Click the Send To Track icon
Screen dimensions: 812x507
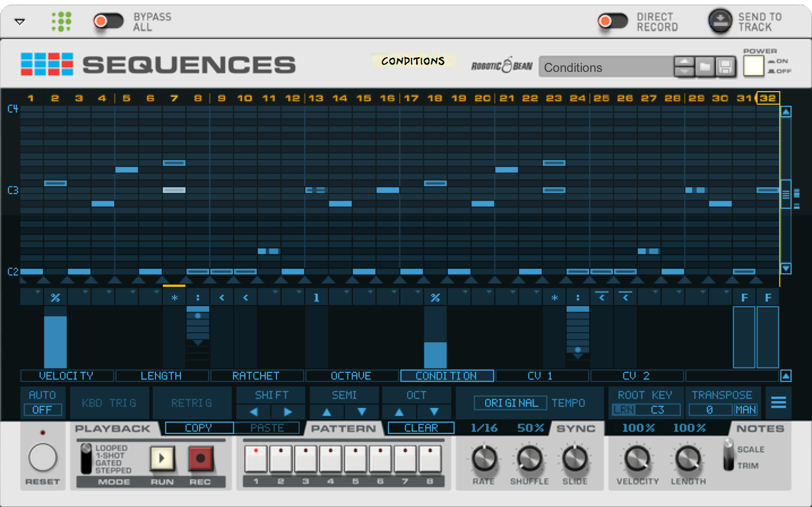pyautogui.click(x=719, y=22)
